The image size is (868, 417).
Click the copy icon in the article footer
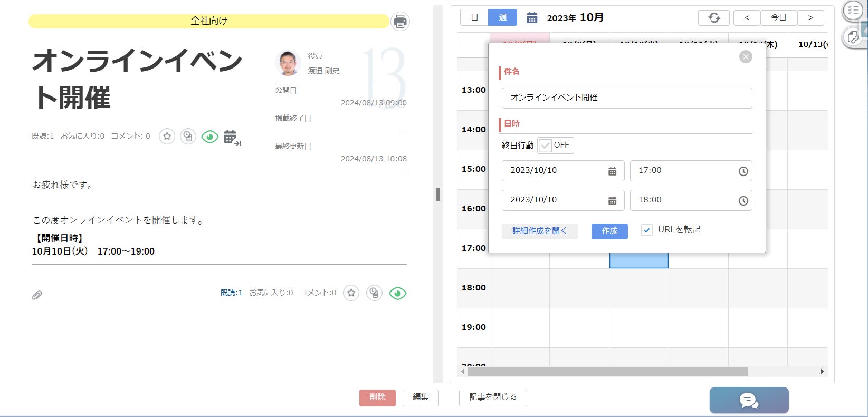click(x=374, y=293)
